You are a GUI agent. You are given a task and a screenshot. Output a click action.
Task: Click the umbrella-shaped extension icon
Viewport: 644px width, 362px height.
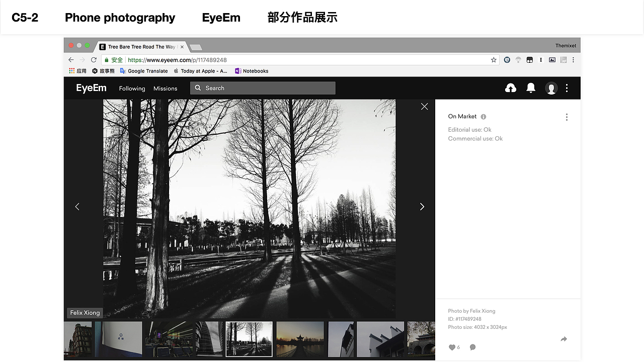tap(518, 60)
